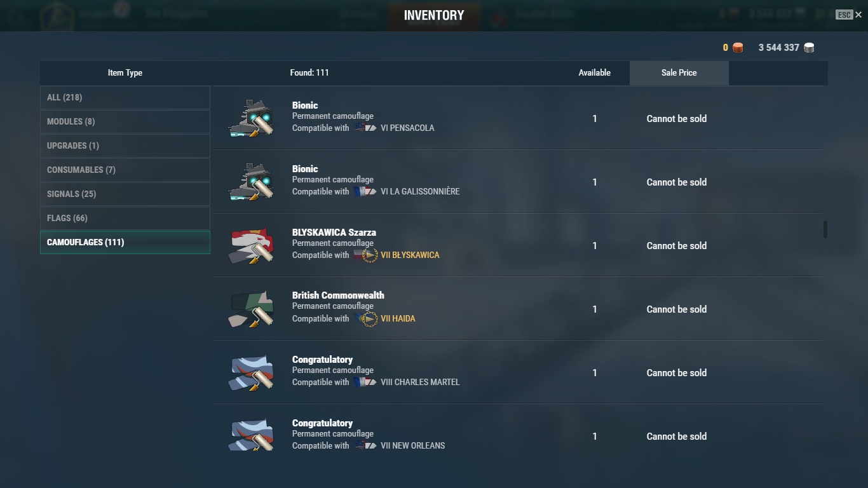868x488 pixels.
Task: Open the SIGNALS (25) category
Action: pos(125,194)
